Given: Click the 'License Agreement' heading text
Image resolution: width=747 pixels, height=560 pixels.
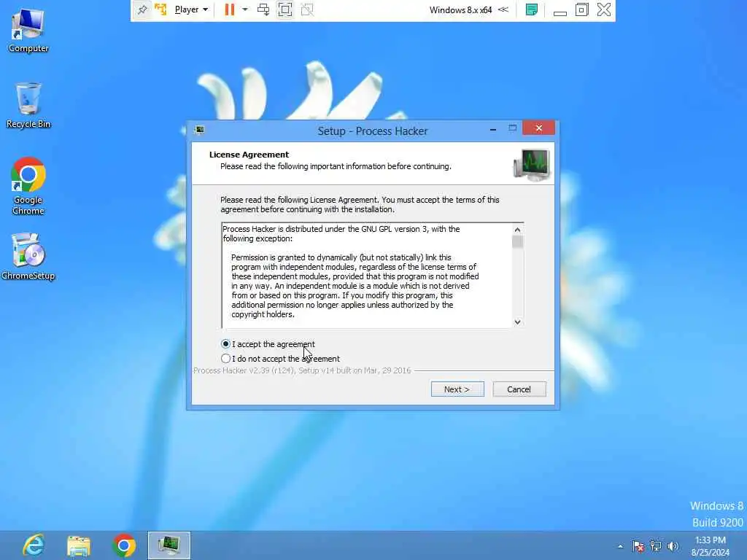Looking at the screenshot, I should pos(249,155).
